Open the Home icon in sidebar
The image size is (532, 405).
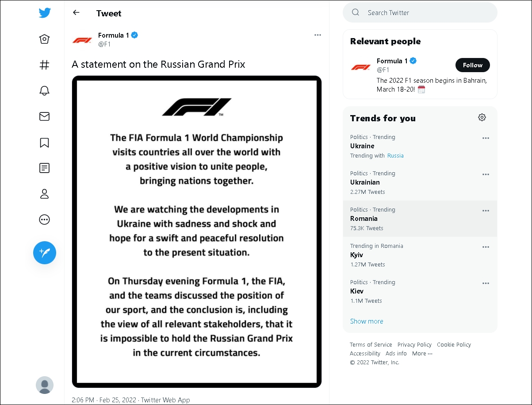click(x=44, y=39)
